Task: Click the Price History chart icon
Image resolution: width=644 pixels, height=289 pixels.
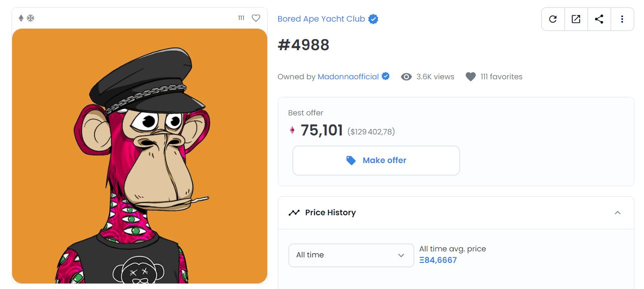Action: 294,212
